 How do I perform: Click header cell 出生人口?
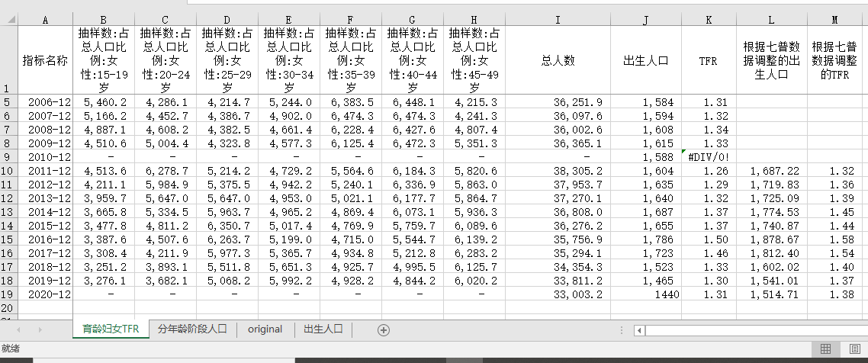click(x=646, y=59)
